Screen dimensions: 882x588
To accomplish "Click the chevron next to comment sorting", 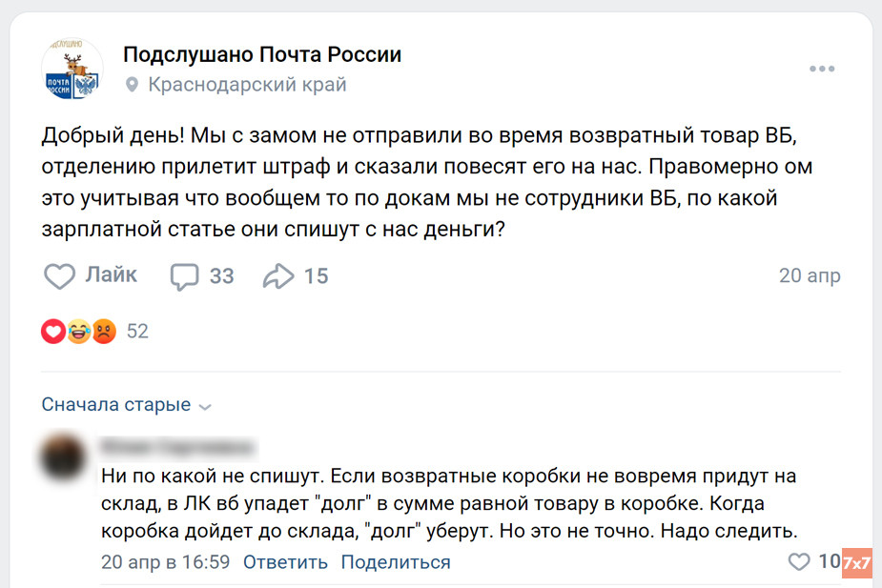I will pyautogui.click(x=206, y=406).
